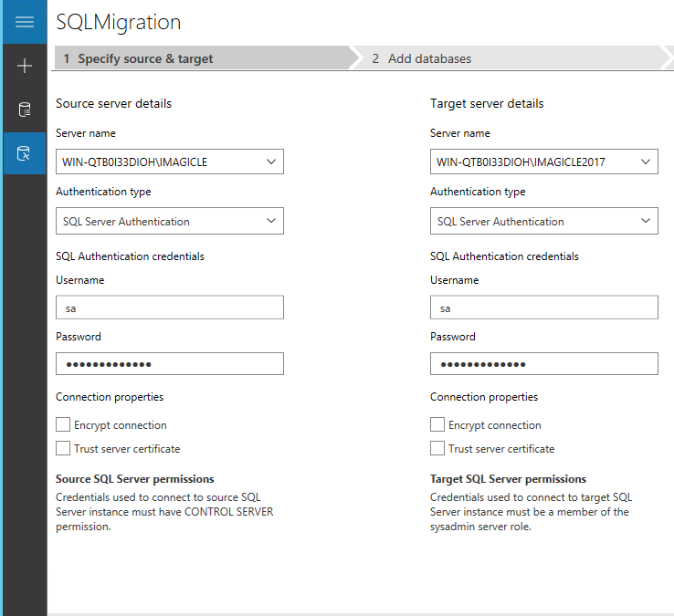Focus the source Password field

point(169,364)
